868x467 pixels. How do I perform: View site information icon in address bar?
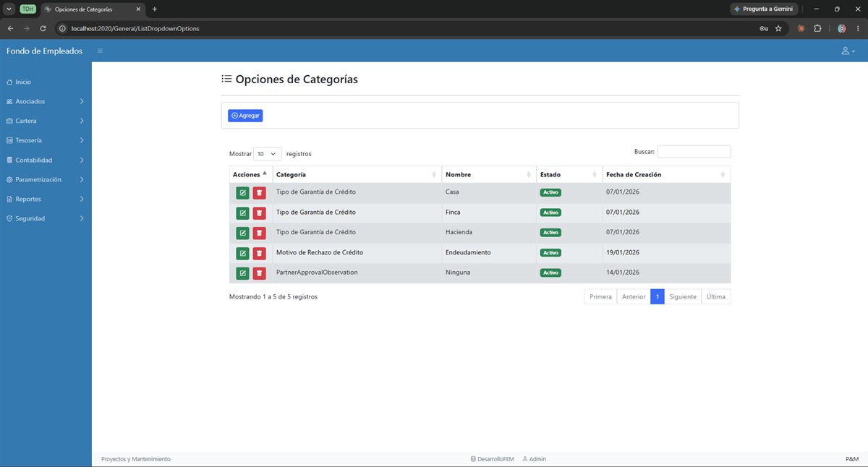click(62, 28)
